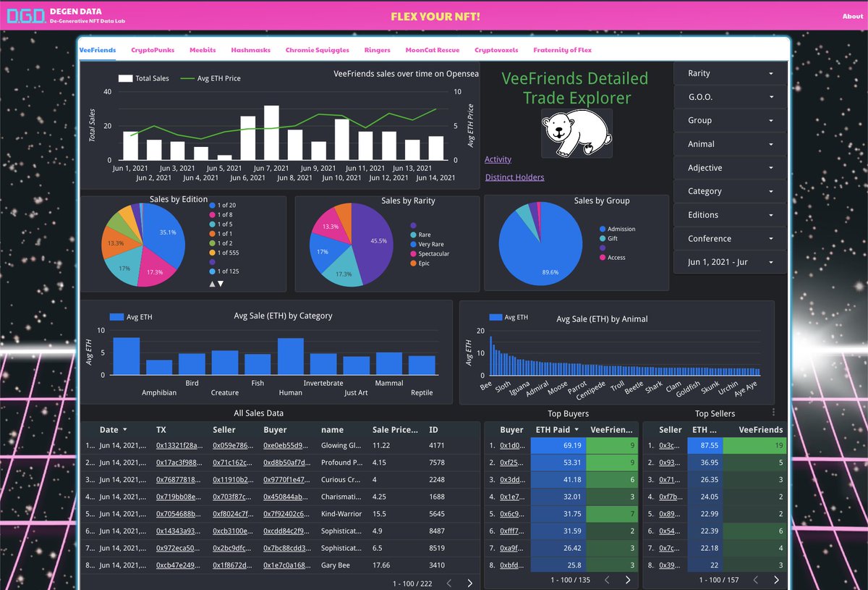Image resolution: width=868 pixels, height=590 pixels.
Task: Go to previous page in All Sales Data
Action: [448, 583]
